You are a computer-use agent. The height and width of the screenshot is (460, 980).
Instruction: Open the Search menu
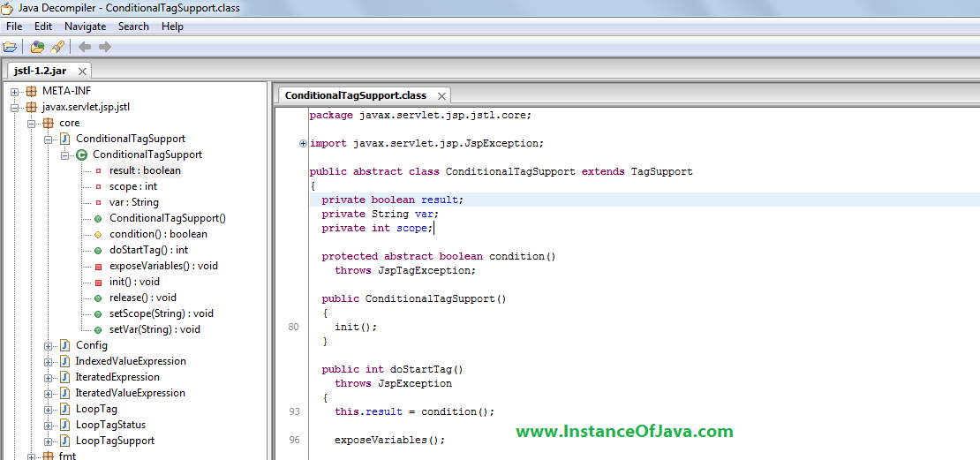[x=133, y=26]
